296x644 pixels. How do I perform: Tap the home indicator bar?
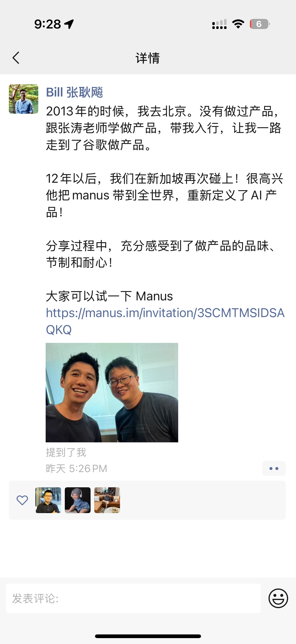pyautogui.click(x=148, y=636)
